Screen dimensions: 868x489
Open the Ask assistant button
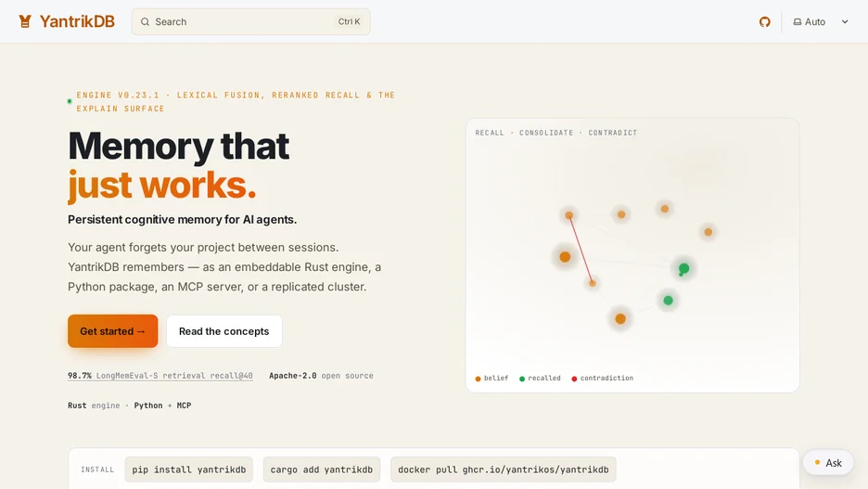[x=828, y=462]
